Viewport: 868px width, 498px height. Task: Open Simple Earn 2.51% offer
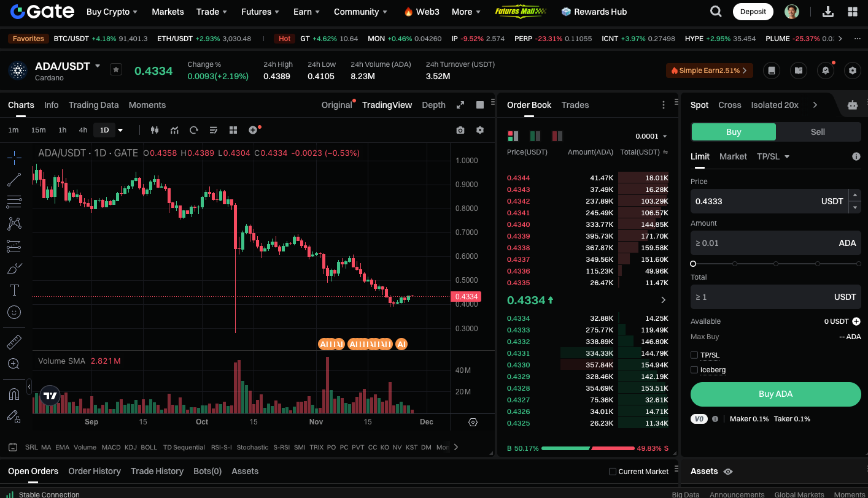(x=710, y=71)
